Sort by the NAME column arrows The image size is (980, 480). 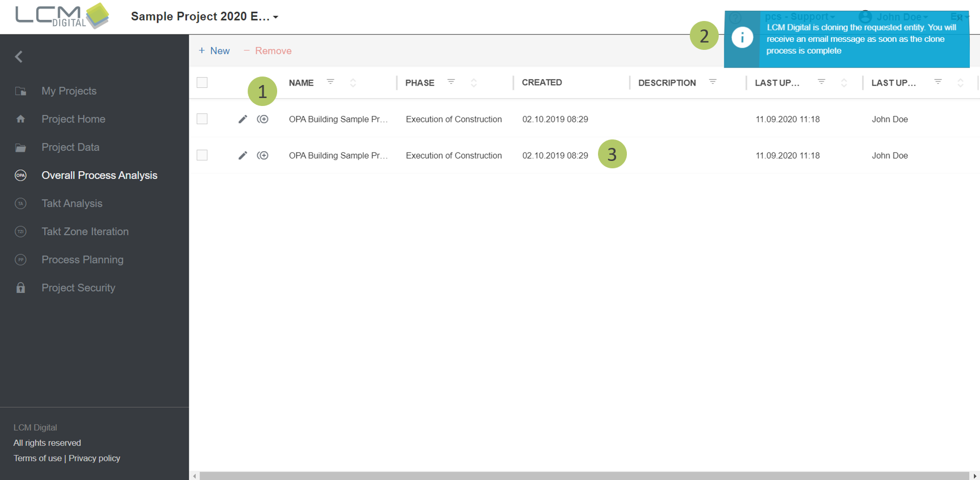(x=353, y=83)
